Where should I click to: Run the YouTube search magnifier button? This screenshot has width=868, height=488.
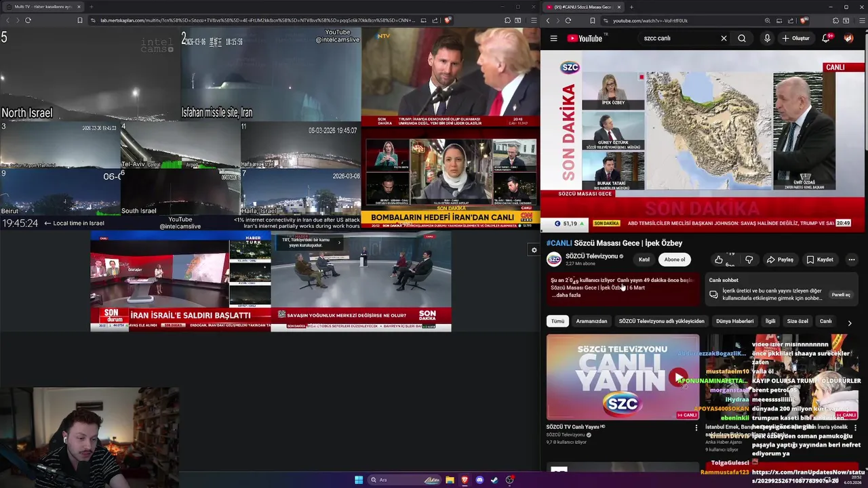click(x=742, y=39)
